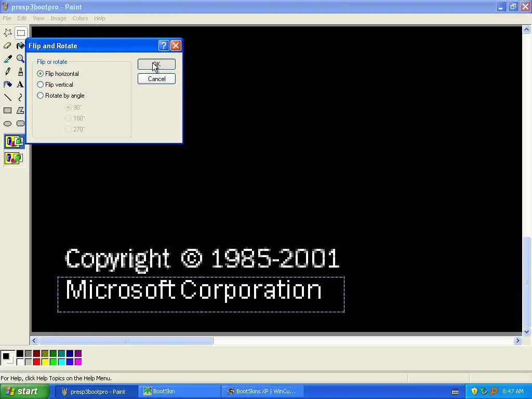Pick the white palette color
Image resolution: width=532 pixels, height=399 pixels.
click(x=20, y=362)
